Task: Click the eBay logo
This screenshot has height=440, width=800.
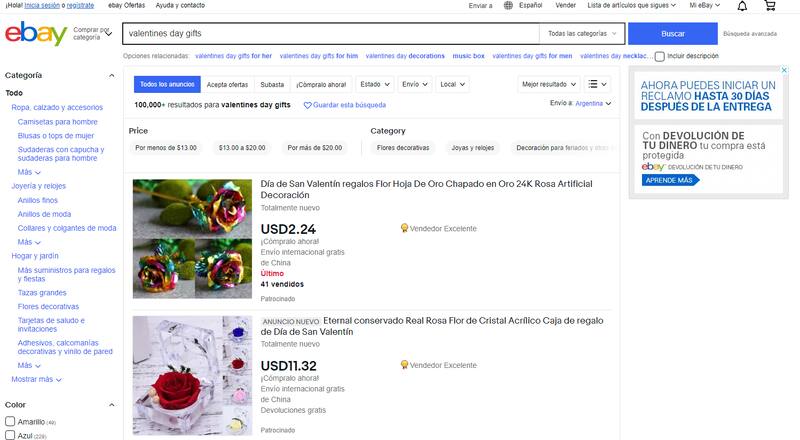Action: coord(36,35)
